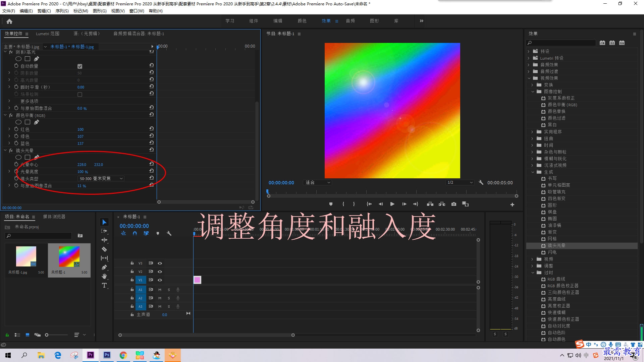Viewport: 644px width, 362px height.
Task: Click the timeline horizontal zoom scrollbar
Action: coord(206,335)
